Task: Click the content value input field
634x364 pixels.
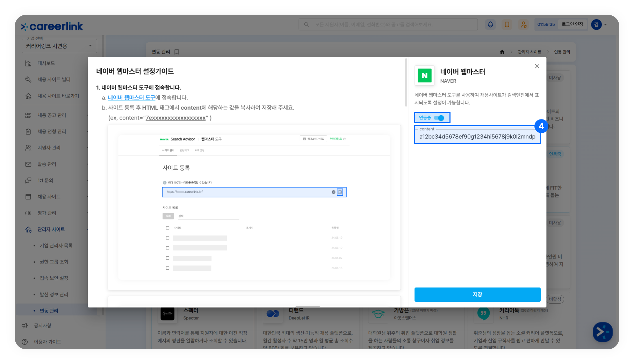Action: [x=477, y=134]
